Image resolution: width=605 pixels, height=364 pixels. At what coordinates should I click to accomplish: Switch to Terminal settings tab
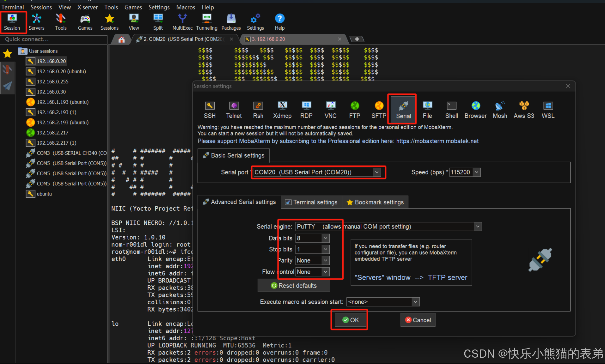pos(311,202)
